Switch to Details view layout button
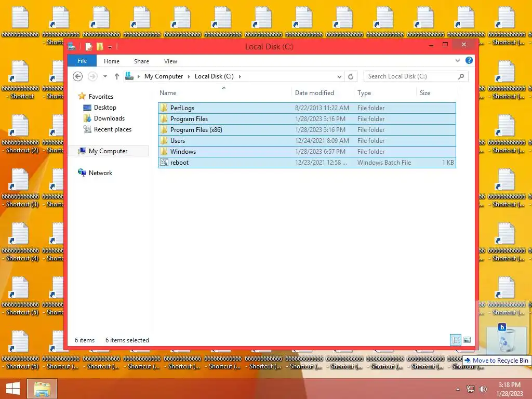The height and width of the screenshot is (399, 532). click(x=456, y=340)
